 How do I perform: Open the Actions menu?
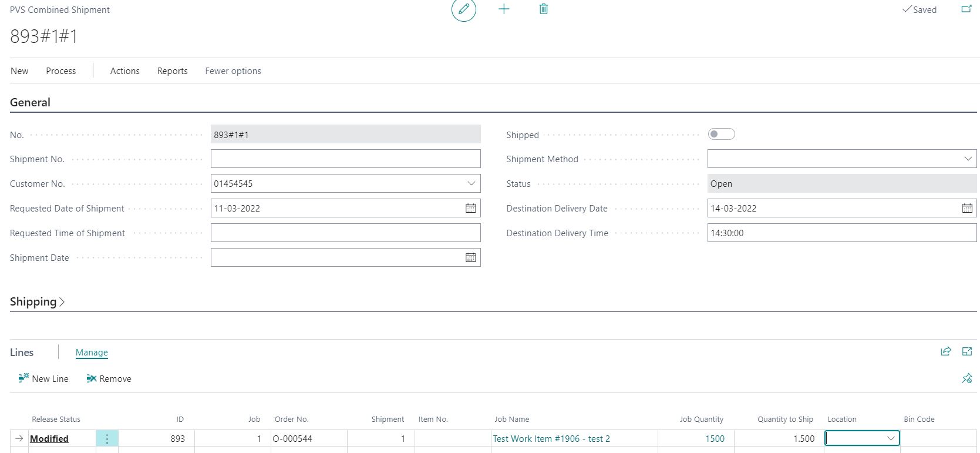125,71
